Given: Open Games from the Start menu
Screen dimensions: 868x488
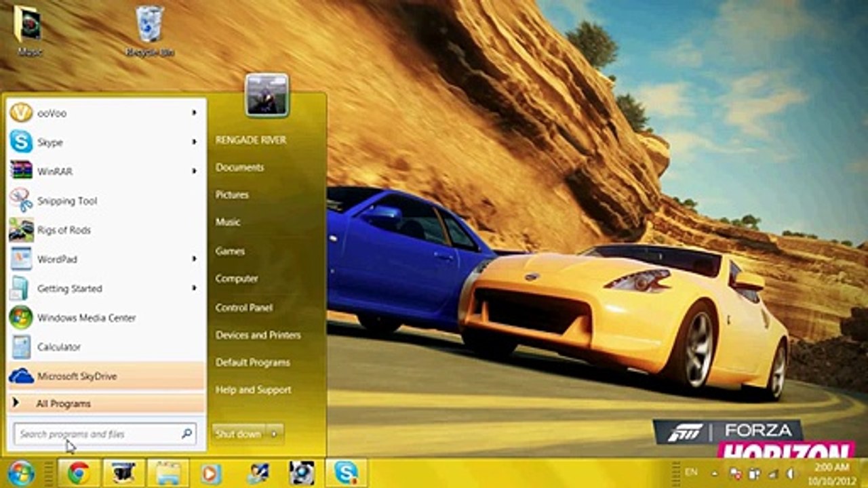Looking at the screenshot, I should 230,251.
